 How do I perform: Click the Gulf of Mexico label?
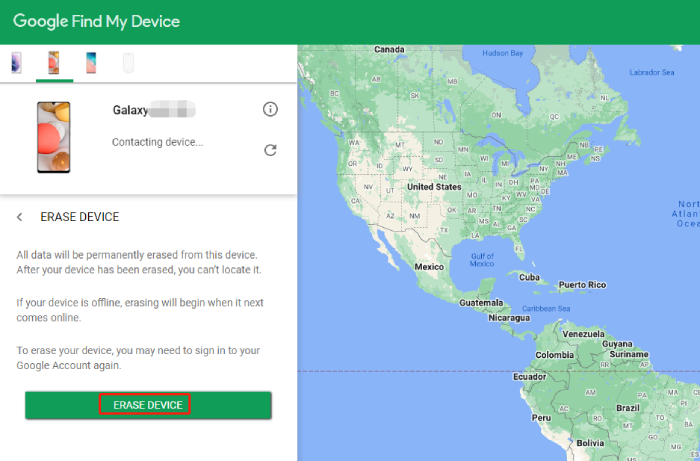(484, 260)
